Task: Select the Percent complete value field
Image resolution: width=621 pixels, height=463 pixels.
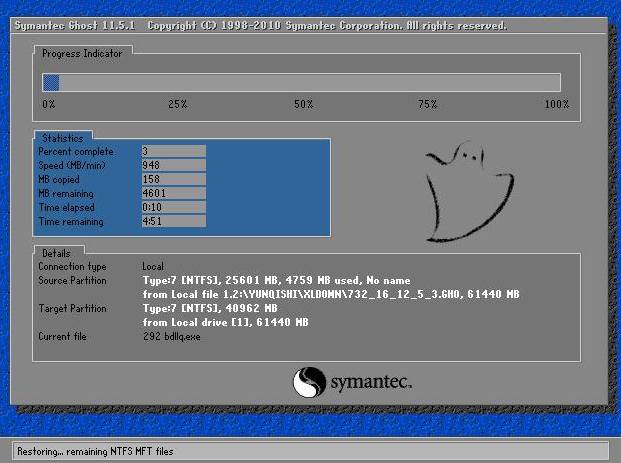Action: coord(173,151)
